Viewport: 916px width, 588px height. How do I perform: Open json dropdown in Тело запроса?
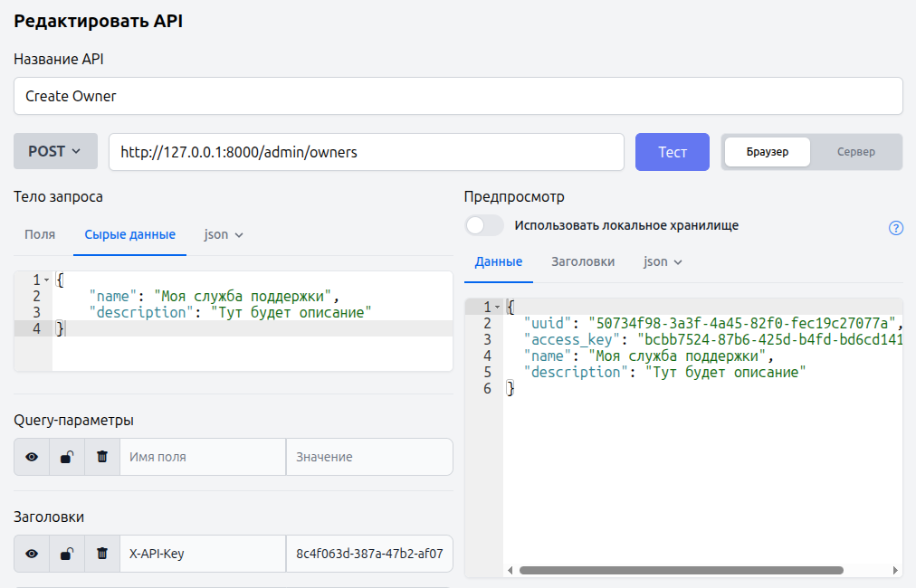224,234
